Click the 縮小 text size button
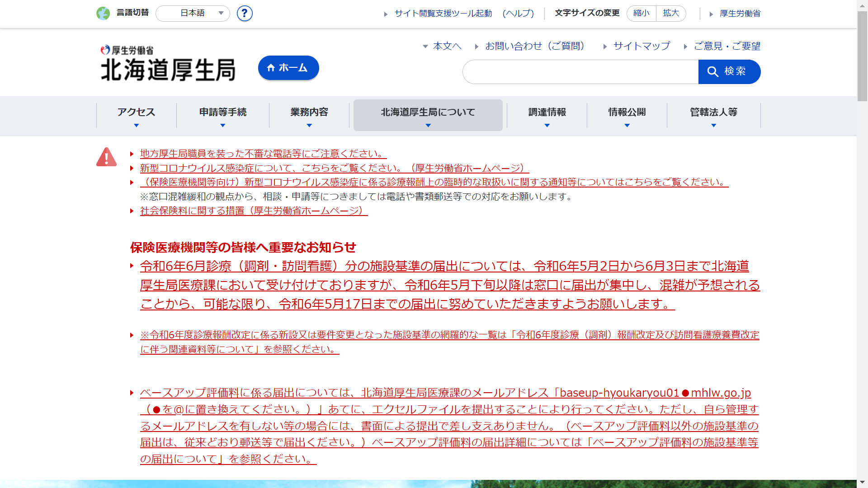This screenshot has height=488, width=868. pos(641,14)
